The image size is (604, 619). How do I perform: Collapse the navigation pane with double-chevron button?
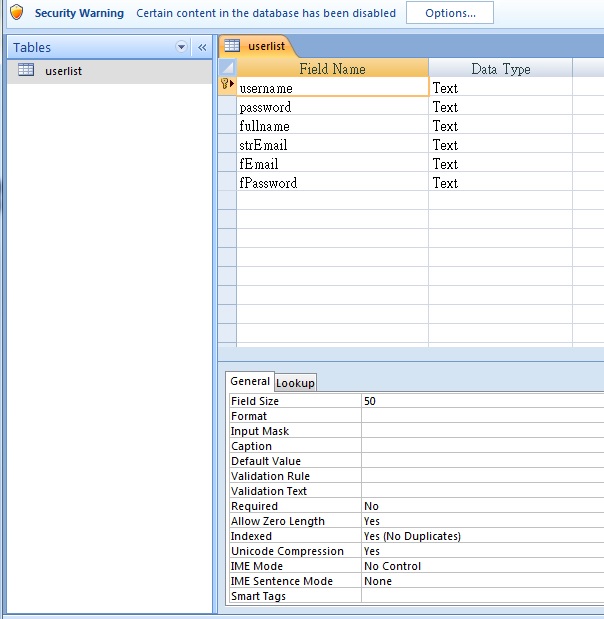click(201, 47)
